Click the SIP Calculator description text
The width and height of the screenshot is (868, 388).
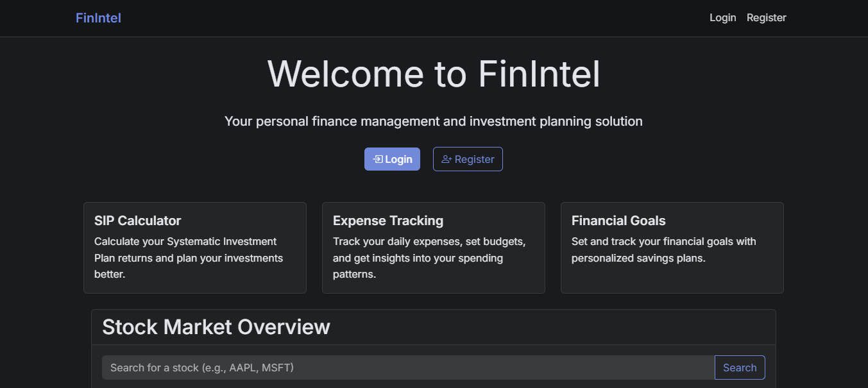188,258
